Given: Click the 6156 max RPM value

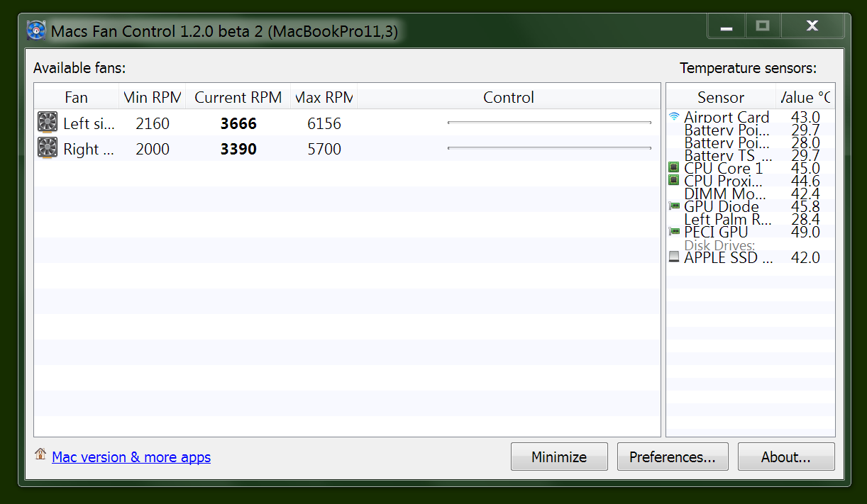Looking at the screenshot, I should click(324, 123).
